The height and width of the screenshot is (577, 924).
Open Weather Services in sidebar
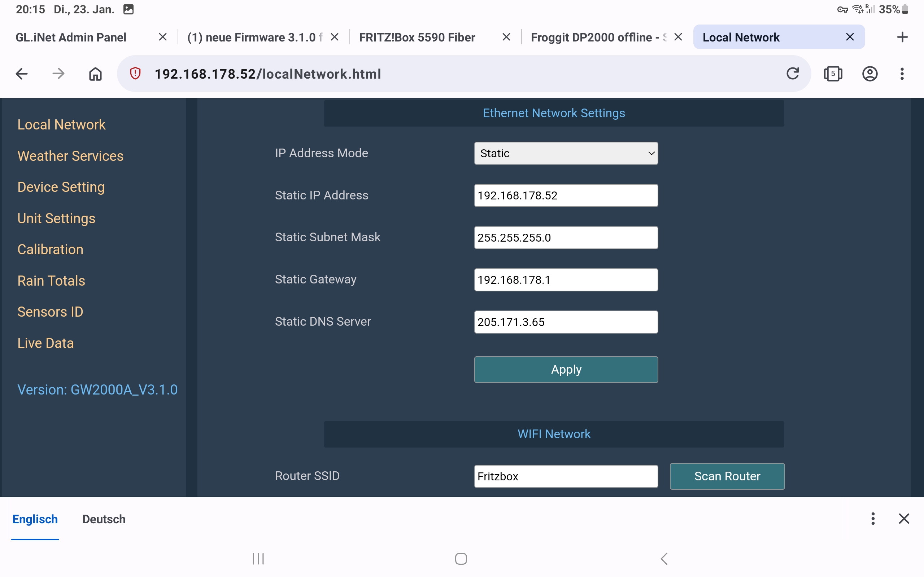click(70, 156)
